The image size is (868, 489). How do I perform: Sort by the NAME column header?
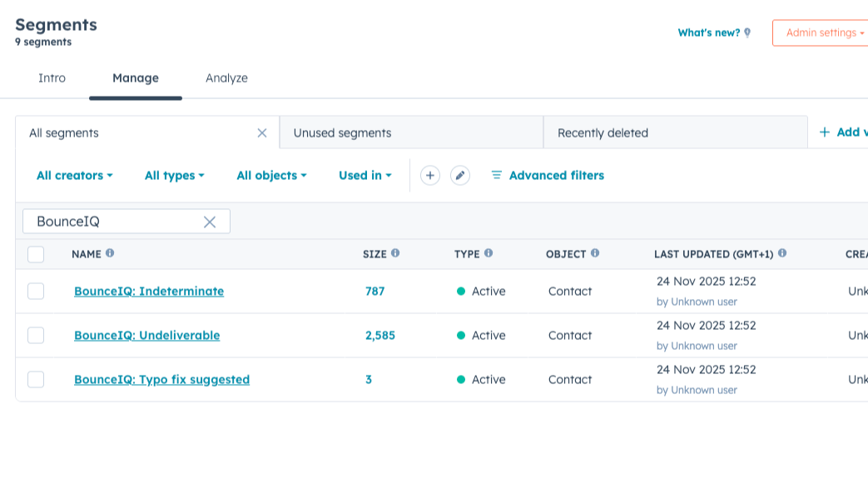coord(87,254)
